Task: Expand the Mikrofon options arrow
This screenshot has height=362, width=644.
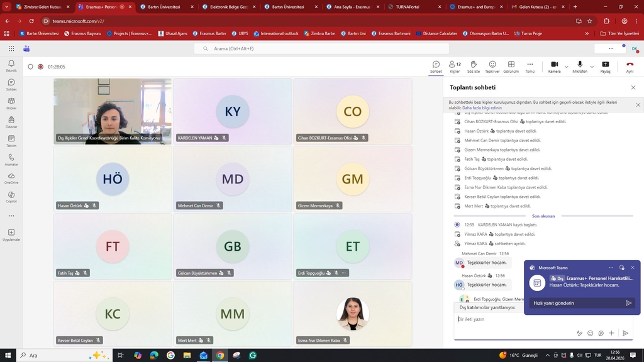Action: click(592, 66)
